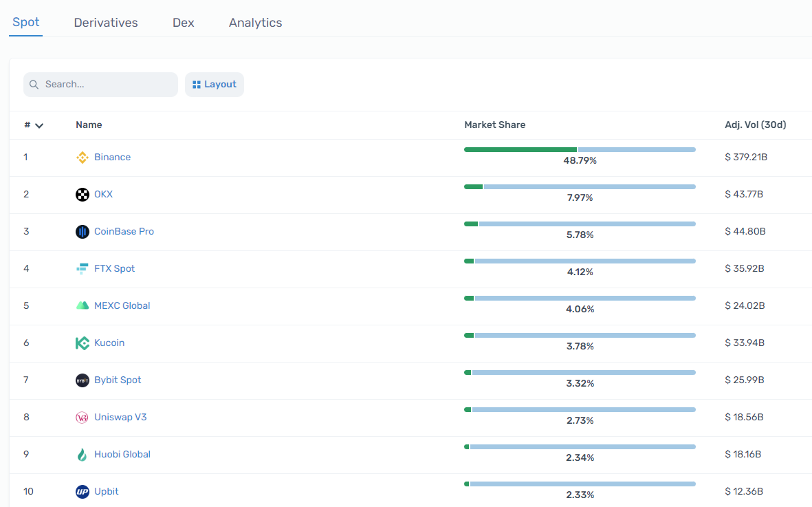Select the $ 43.77B volume value
The height and width of the screenshot is (507, 812).
point(744,194)
